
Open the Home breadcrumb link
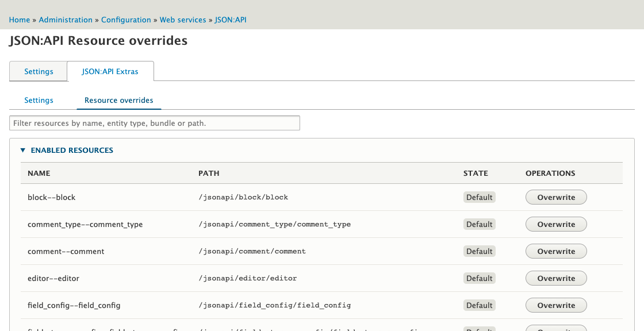click(x=20, y=20)
